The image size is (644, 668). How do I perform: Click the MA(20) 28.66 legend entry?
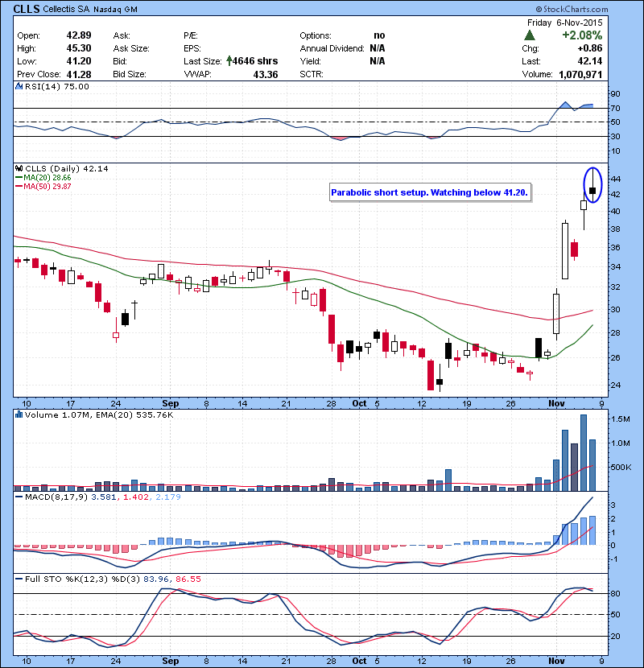pos(43,178)
